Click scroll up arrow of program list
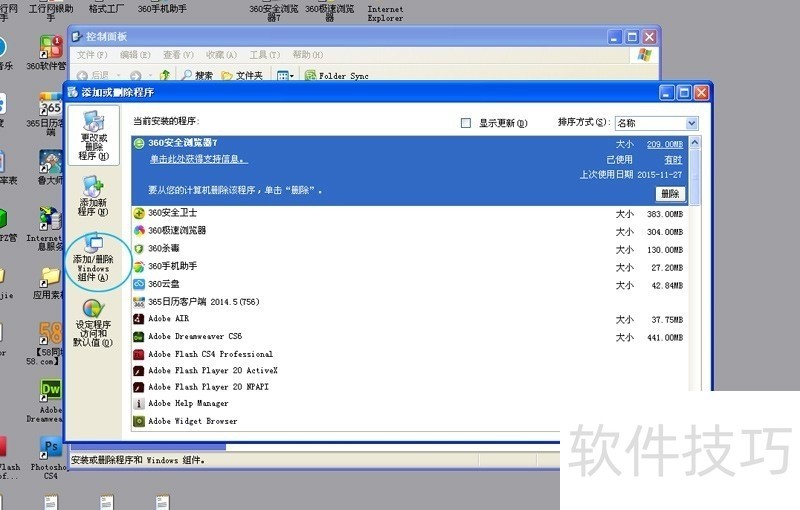 click(x=695, y=143)
